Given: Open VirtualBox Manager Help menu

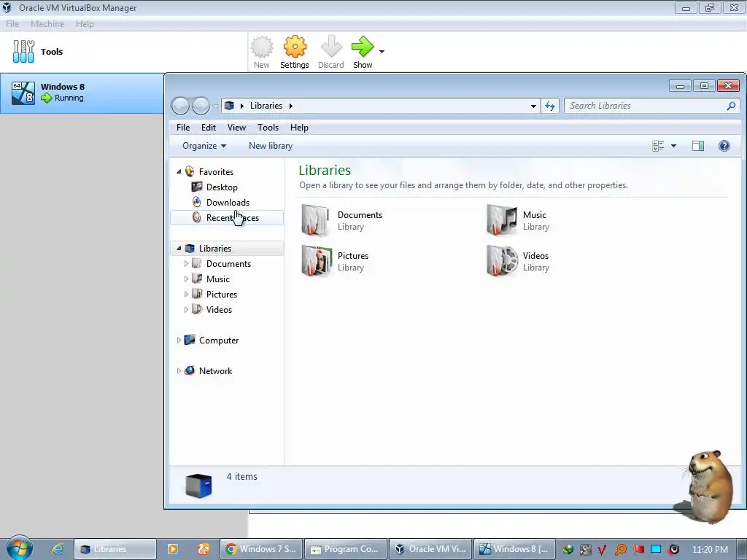Looking at the screenshot, I should 85,24.
